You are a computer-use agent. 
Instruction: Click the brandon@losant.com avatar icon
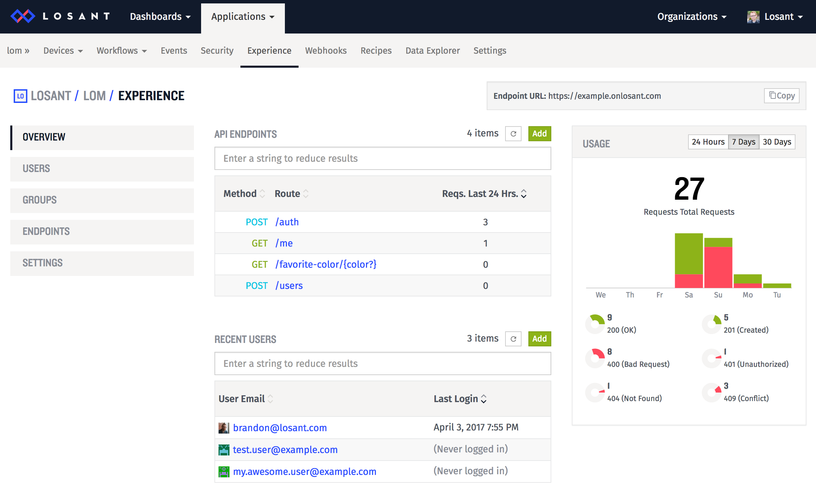point(224,428)
